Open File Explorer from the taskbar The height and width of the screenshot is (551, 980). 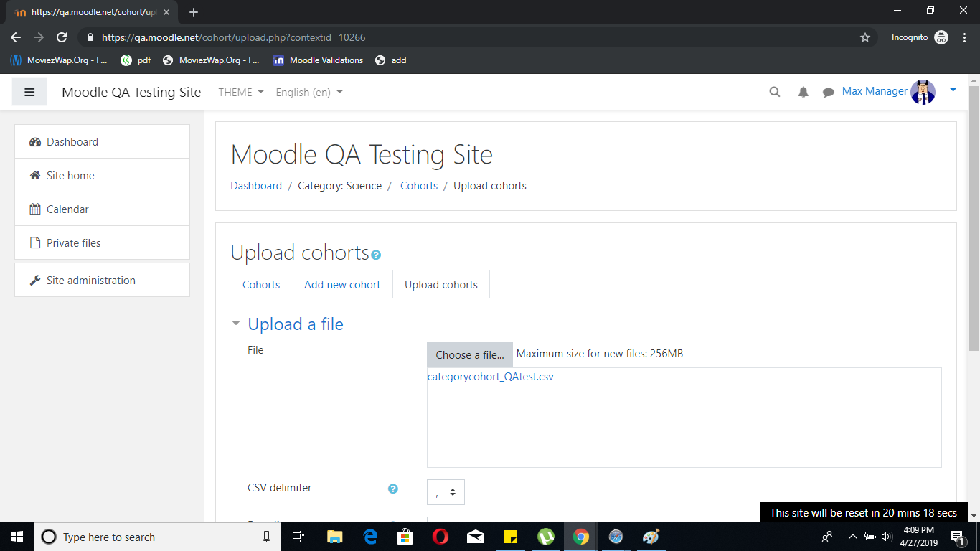[x=335, y=537]
